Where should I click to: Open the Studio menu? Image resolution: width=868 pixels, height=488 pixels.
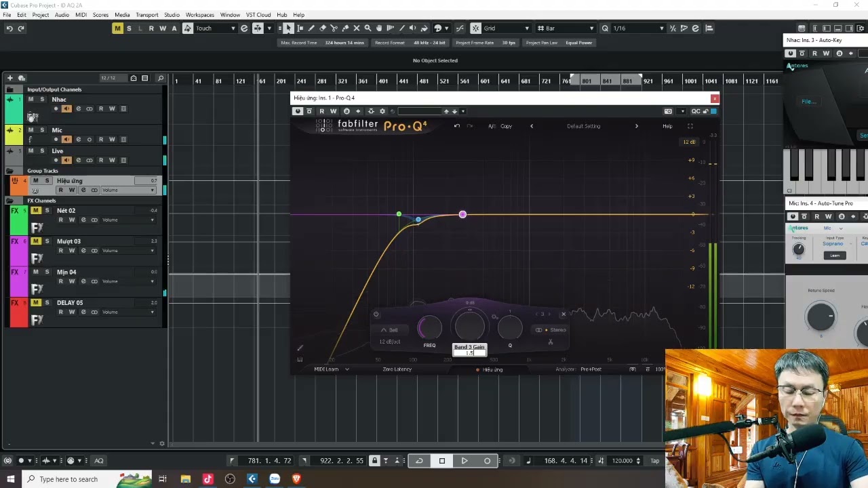click(x=172, y=15)
